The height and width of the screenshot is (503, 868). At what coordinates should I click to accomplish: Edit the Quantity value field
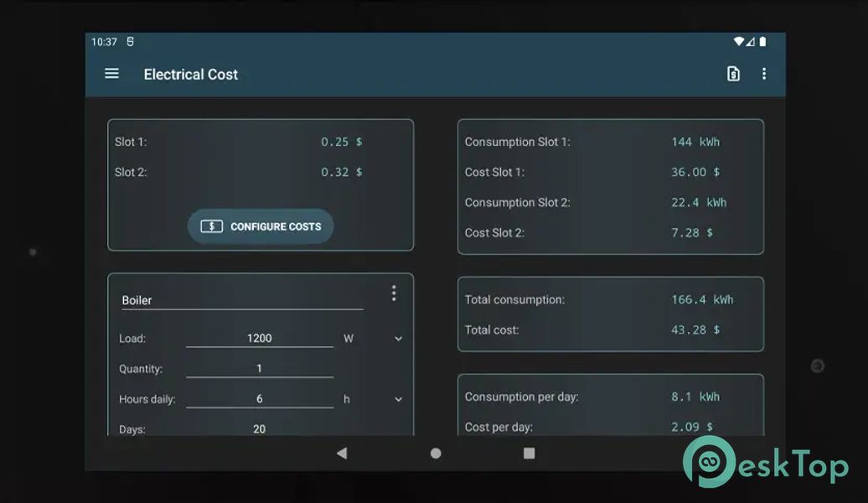(260, 368)
